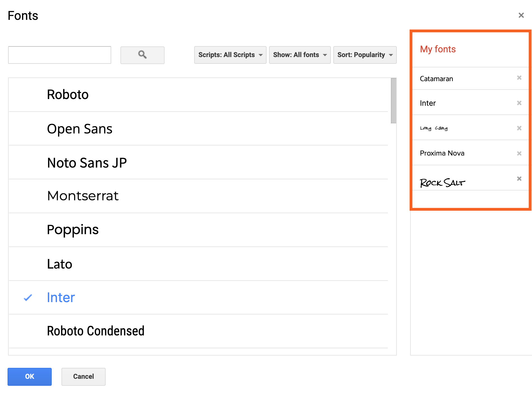Focus the font search input field
The width and height of the screenshot is (532, 395).
coord(60,55)
